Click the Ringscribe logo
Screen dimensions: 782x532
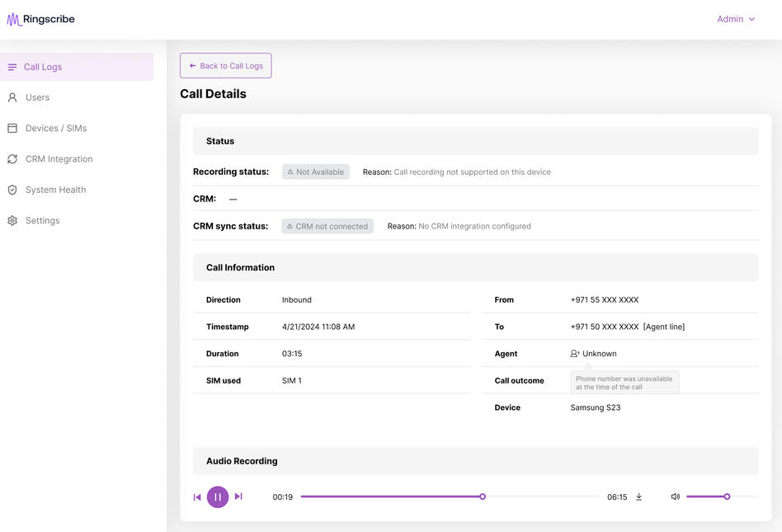click(x=41, y=20)
